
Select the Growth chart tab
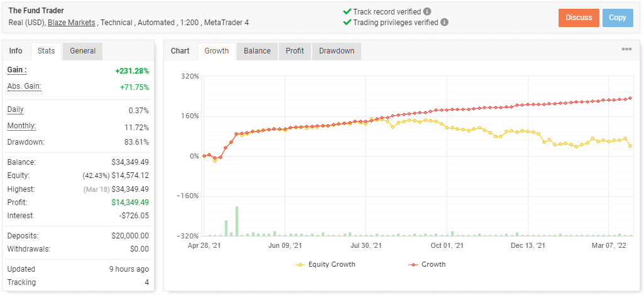(x=217, y=51)
